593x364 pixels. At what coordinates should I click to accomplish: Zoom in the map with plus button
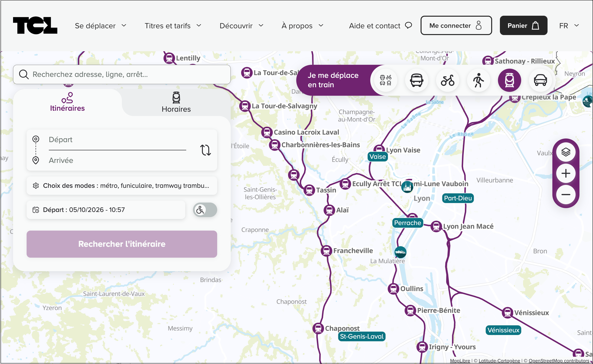566,173
